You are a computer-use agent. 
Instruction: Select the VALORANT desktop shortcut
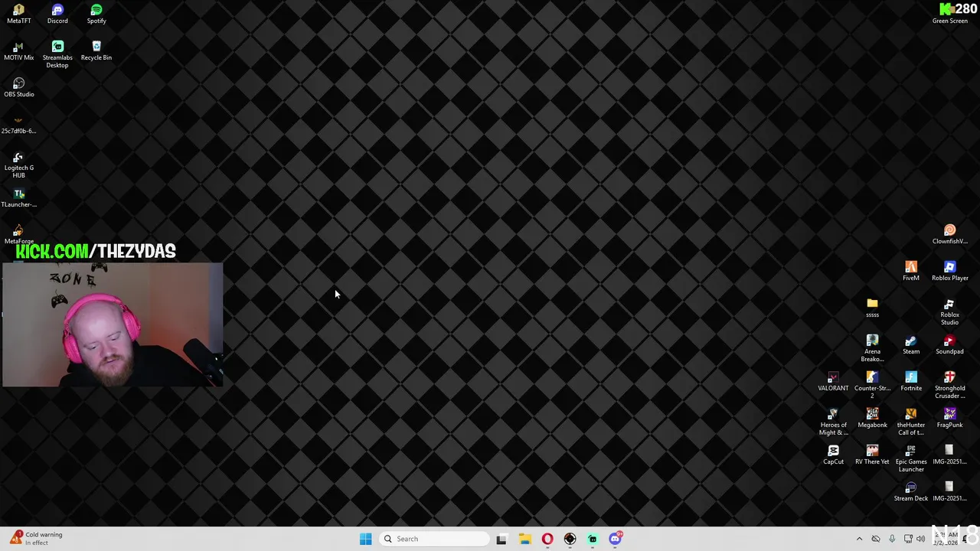pyautogui.click(x=833, y=381)
